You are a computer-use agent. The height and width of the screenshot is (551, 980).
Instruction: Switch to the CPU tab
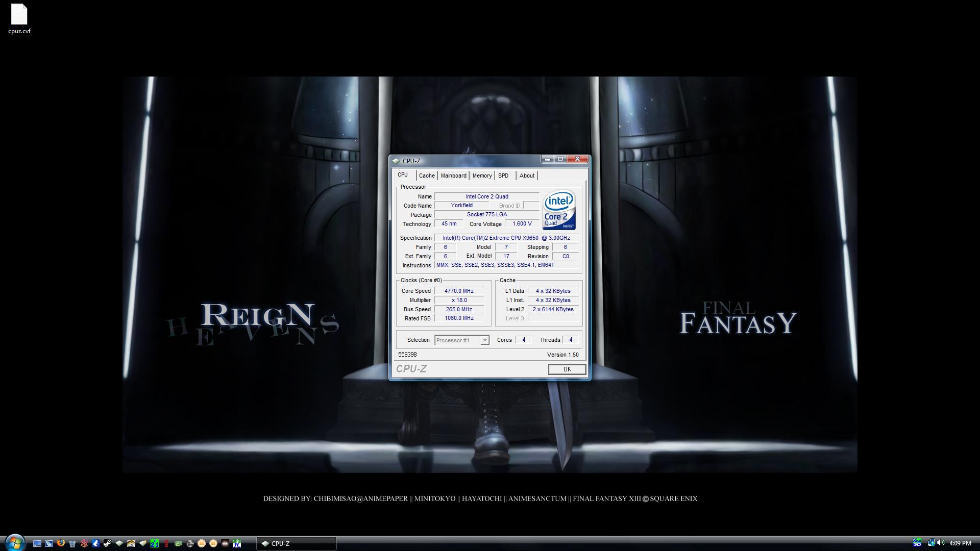pyautogui.click(x=403, y=174)
